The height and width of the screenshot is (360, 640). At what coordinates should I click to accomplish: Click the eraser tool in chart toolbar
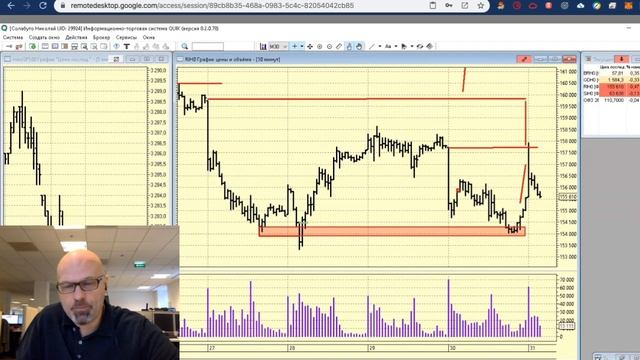(339, 46)
